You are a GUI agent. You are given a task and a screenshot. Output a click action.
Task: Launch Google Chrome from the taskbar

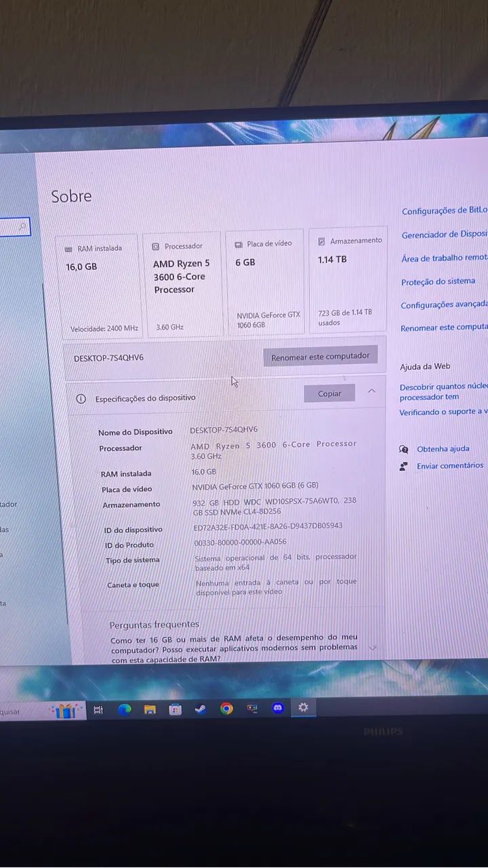pyautogui.click(x=226, y=709)
